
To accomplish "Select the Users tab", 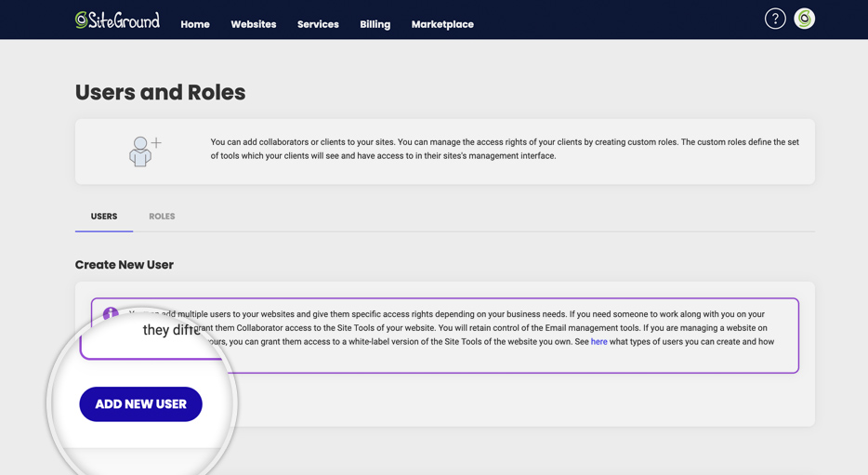I will [x=104, y=217].
